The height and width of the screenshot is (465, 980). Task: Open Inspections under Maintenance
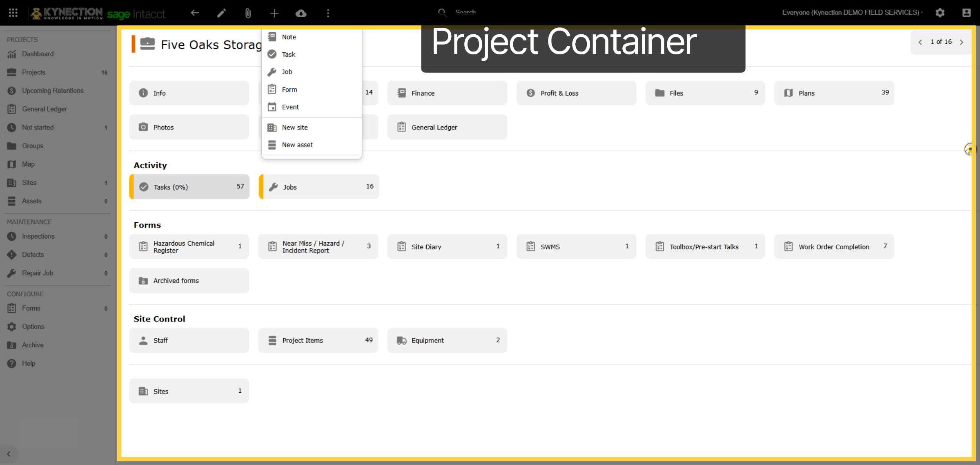(x=58, y=236)
